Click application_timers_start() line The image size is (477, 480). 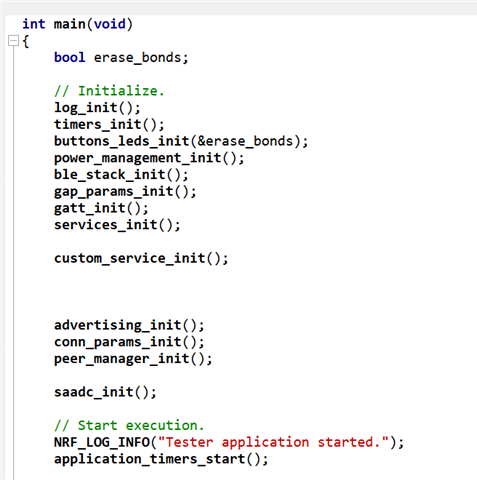pyautogui.click(x=161, y=459)
